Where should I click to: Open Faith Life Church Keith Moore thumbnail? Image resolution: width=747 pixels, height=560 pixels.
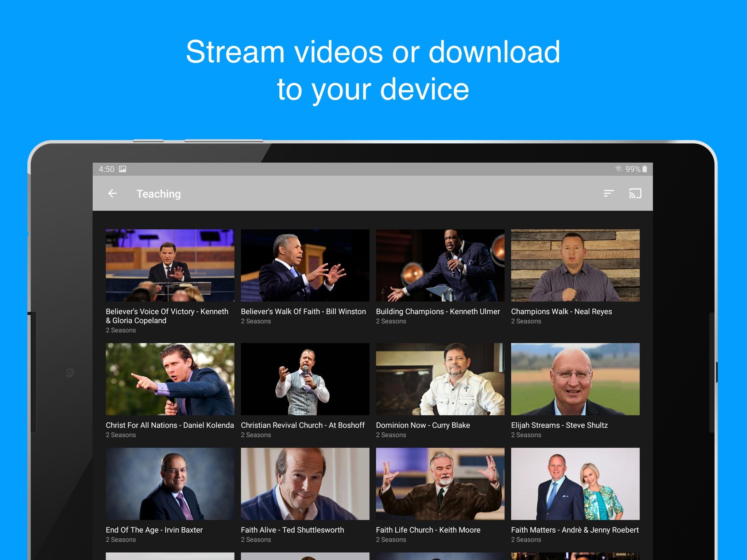click(440, 483)
